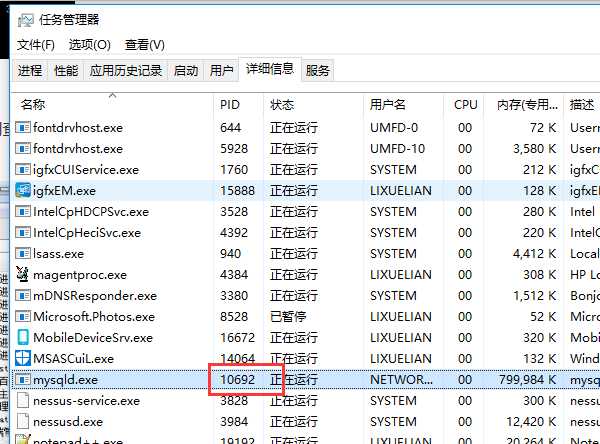Click the icon beside fontdrvhost.exe PID 644
The height and width of the screenshot is (444, 600).
(23, 127)
